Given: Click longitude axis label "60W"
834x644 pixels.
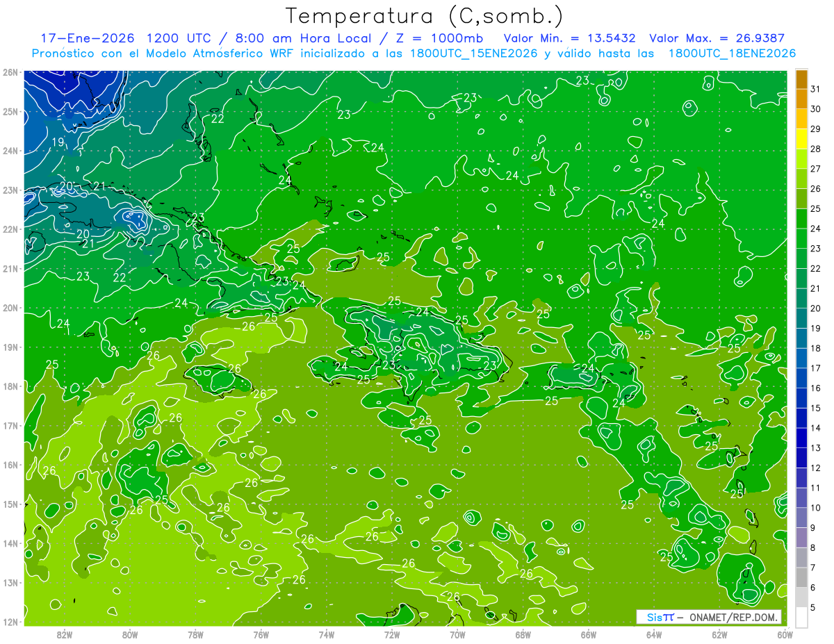Looking at the screenshot, I should [x=785, y=634].
